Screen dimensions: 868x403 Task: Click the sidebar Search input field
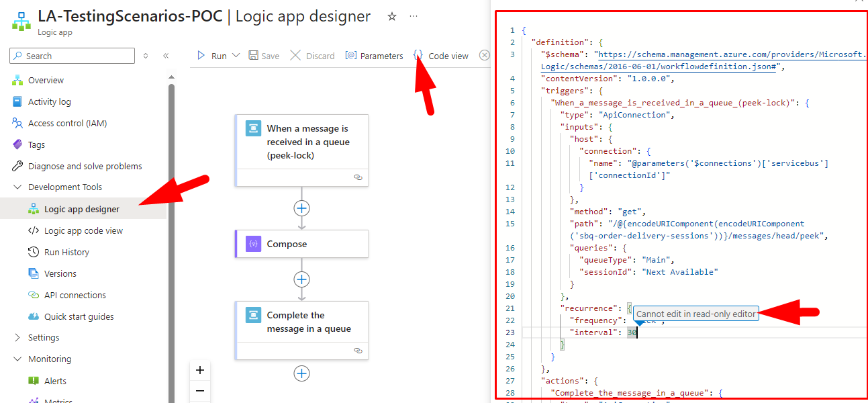(x=74, y=56)
